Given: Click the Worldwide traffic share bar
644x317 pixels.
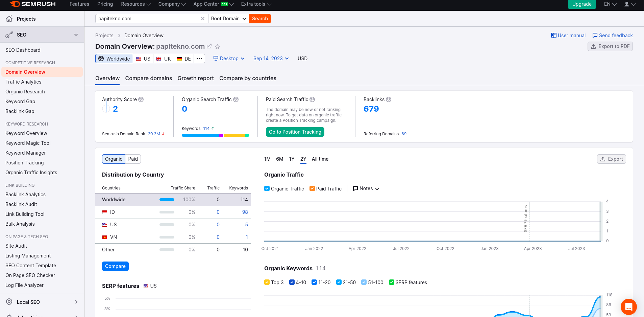Looking at the screenshot, I should [x=167, y=200].
